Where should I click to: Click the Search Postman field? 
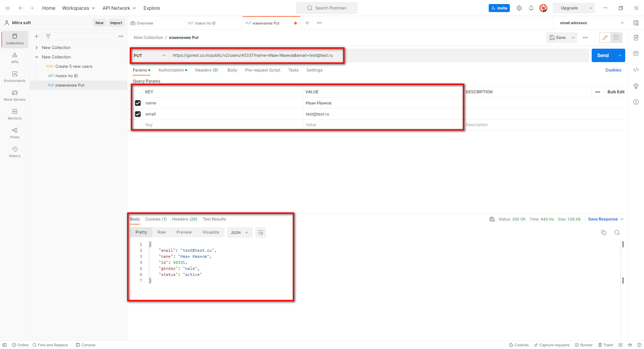pyautogui.click(x=327, y=8)
